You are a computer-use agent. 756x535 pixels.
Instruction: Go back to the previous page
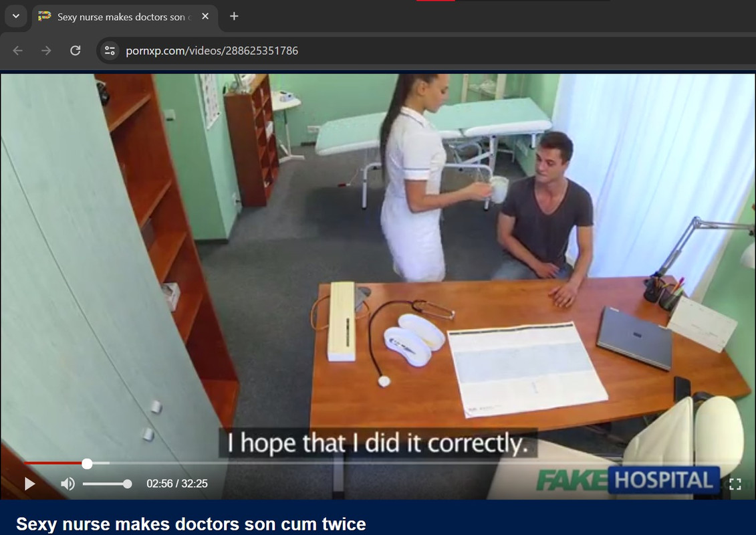[x=18, y=51]
